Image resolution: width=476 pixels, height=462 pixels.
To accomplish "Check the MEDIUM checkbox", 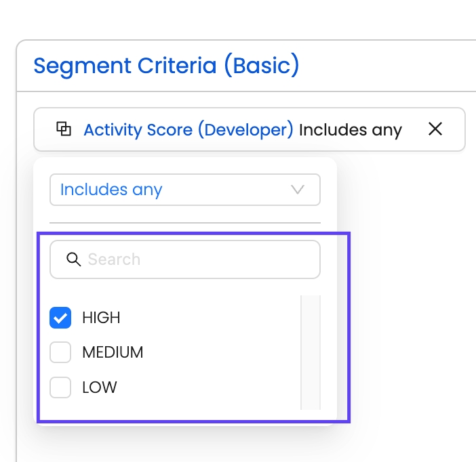I will [60, 352].
